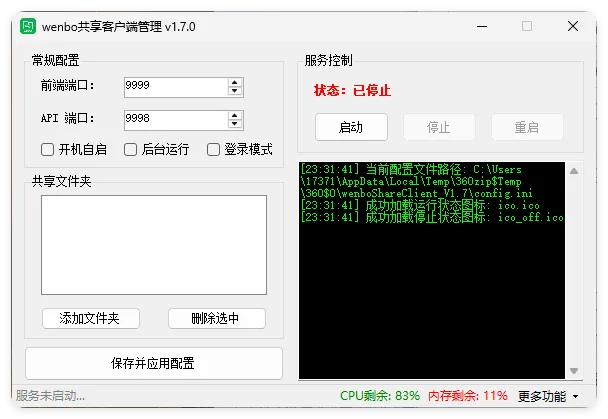This screenshot has width=608, height=419.
Task: Close the wenbo共享客户端管理 window
Action: (x=573, y=26)
